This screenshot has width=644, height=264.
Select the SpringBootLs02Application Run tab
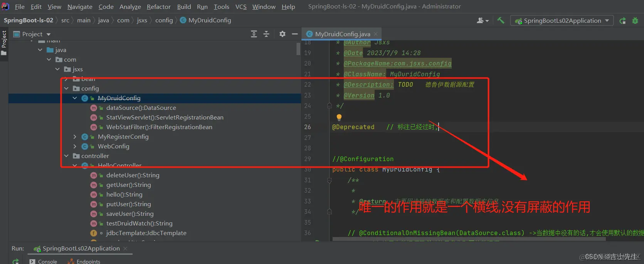(x=81, y=249)
